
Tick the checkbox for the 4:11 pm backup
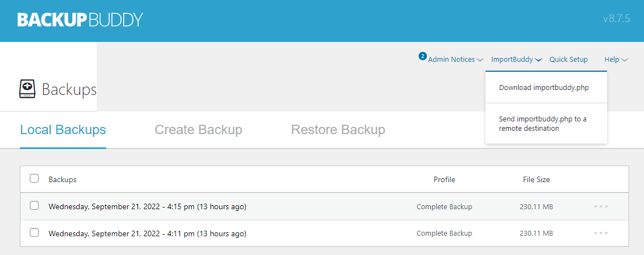pos(34,232)
